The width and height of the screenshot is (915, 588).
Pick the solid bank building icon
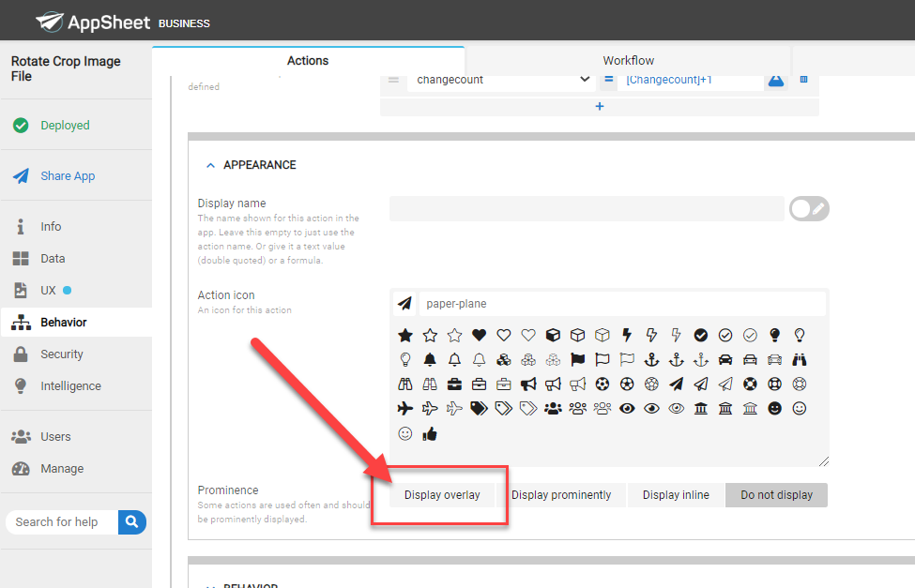coord(701,408)
